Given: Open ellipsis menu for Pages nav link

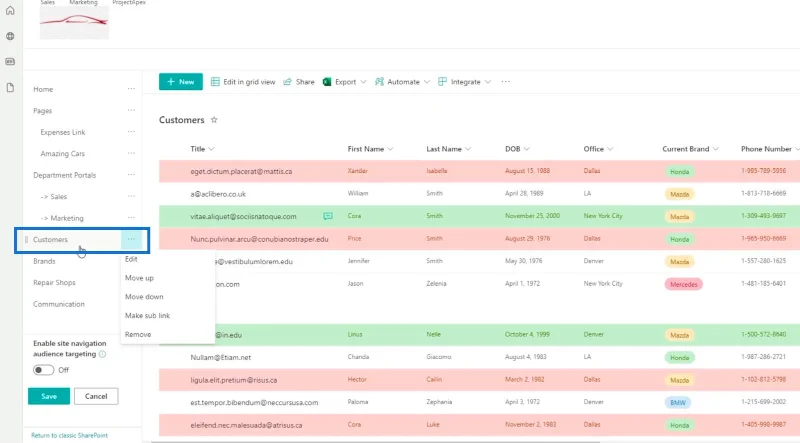Looking at the screenshot, I should click(131, 110).
